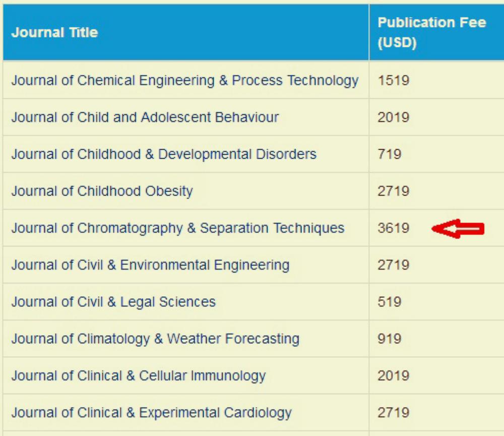Image resolution: width=504 pixels, height=436 pixels.
Task: Select the 919 fee value
Action: [x=389, y=339]
